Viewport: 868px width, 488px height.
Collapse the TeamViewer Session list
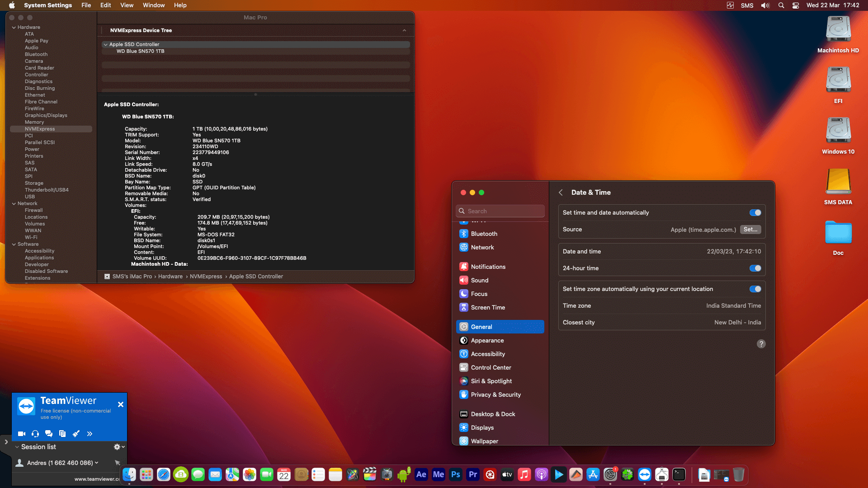[x=17, y=447]
